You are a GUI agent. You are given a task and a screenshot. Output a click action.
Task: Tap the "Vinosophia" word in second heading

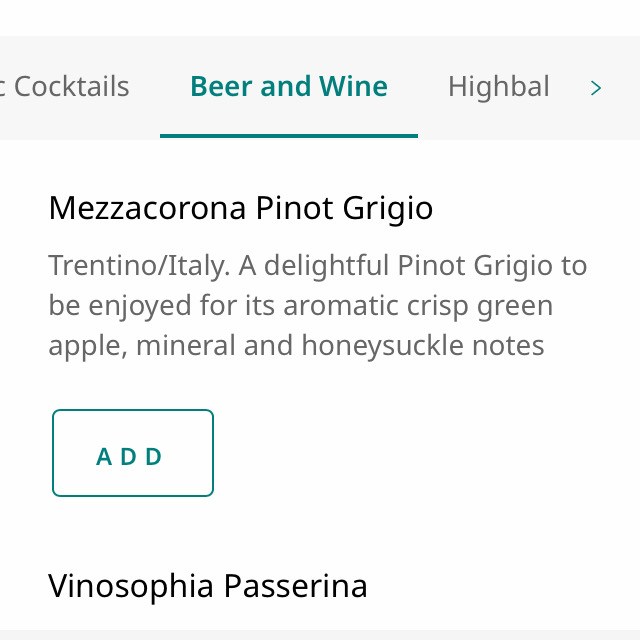coord(132,585)
